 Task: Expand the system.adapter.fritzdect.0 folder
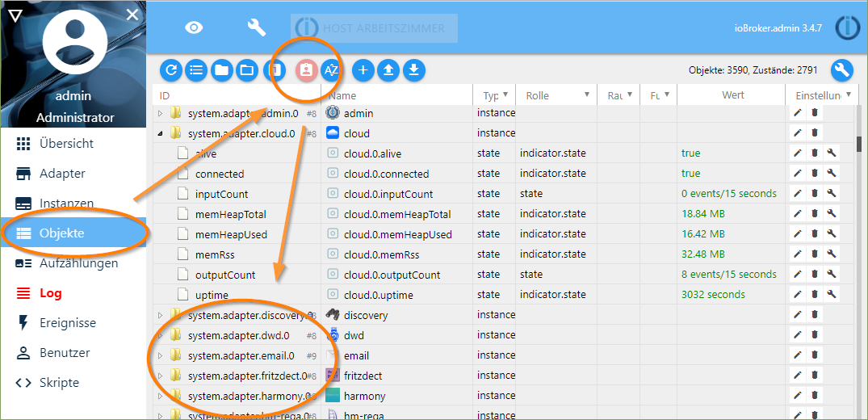point(161,376)
